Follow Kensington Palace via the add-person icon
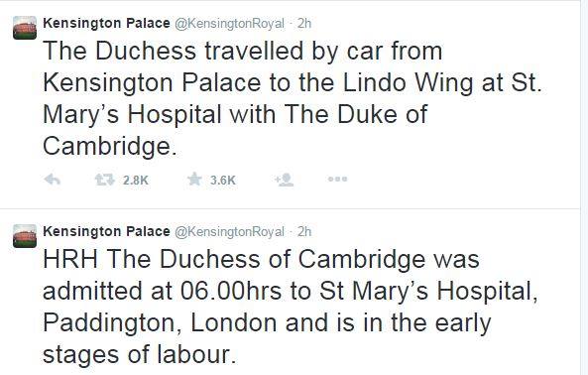The height and width of the screenshot is (375, 588). [x=284, y=180]
